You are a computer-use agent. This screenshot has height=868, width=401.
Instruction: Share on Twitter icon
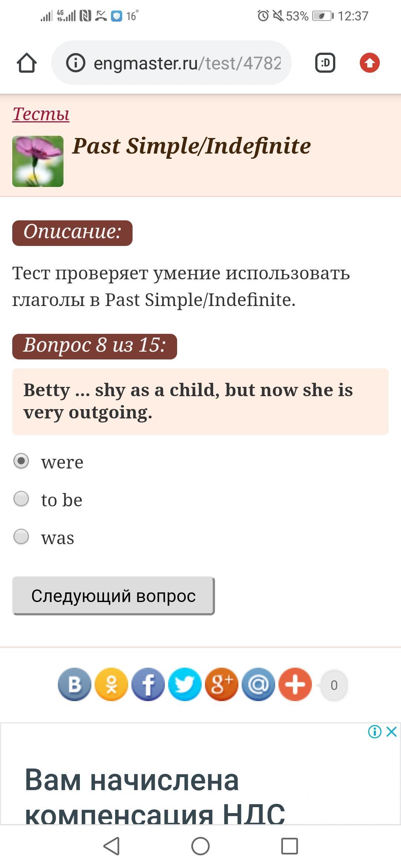(x=185, y=684)
